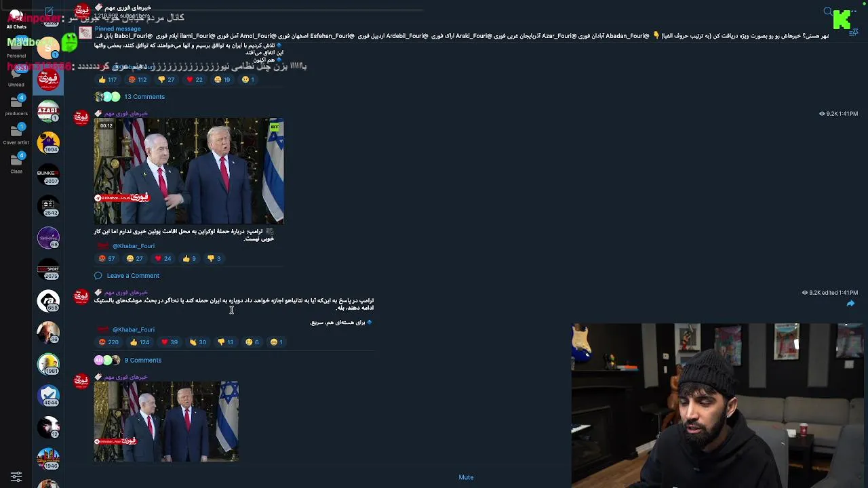Open the search icon in chat header
This screenshot has height=488, width=868.
pos(828,12)
